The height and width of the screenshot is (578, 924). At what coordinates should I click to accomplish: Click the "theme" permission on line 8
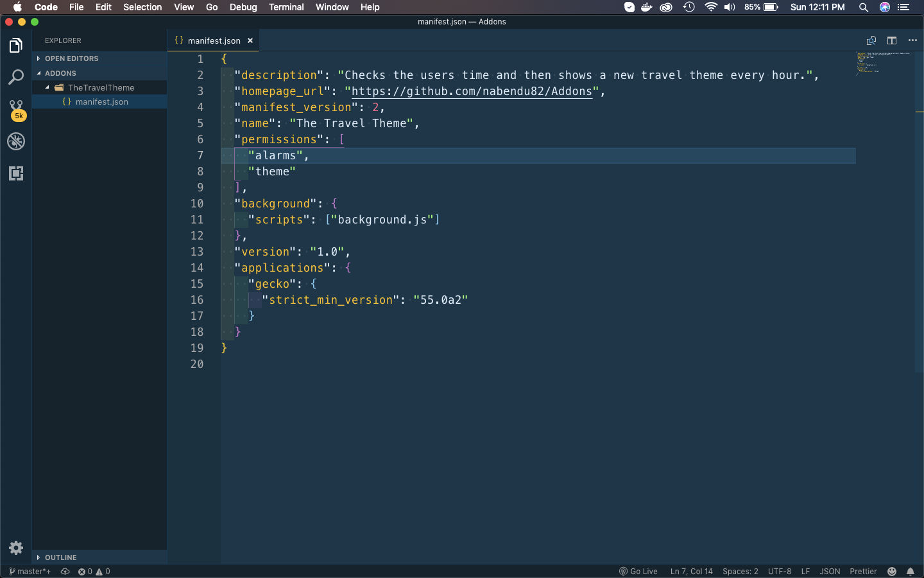click(x=272, y=171)
